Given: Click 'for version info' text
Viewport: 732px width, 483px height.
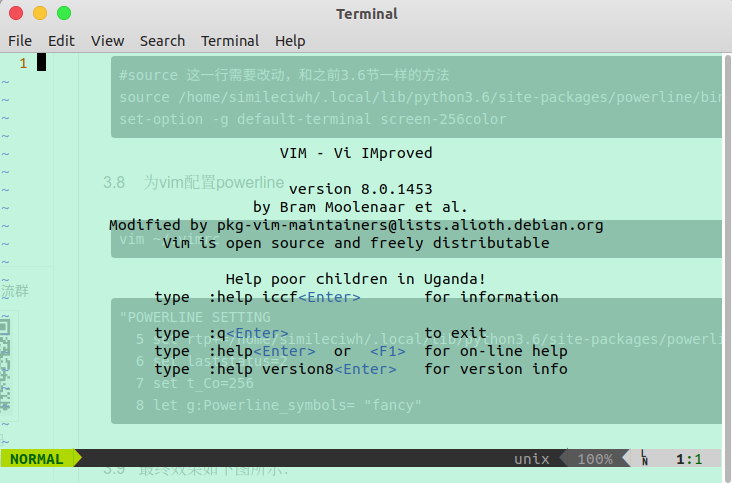Looking at the screenshot, I should (496, 369).
